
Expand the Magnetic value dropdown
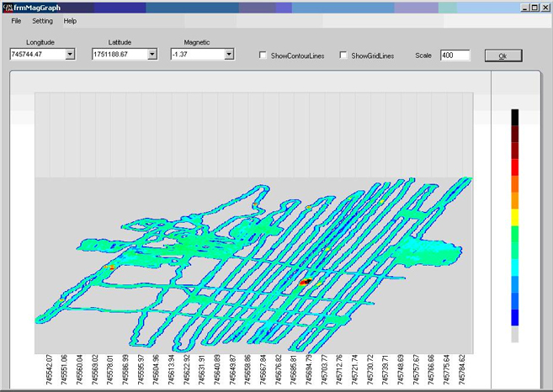pyautogui.click(x=229, y=55)
